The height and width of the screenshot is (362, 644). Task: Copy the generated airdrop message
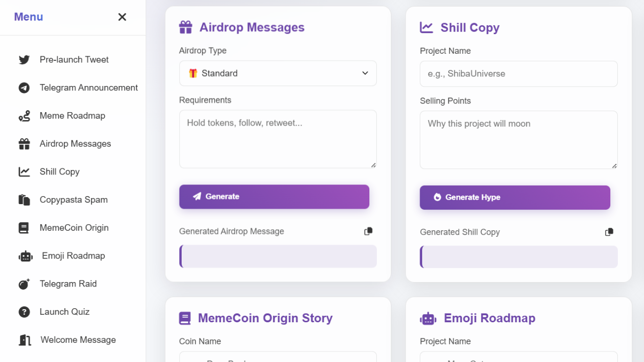click(x=368, y=231)
